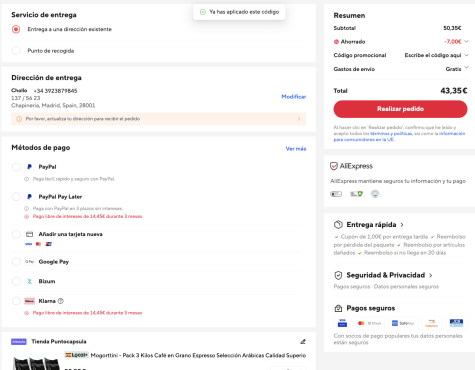Click the Realizar pedido button
Image resolution: width=475 pixels, height=370 pixels.
[x=400, y=109]
